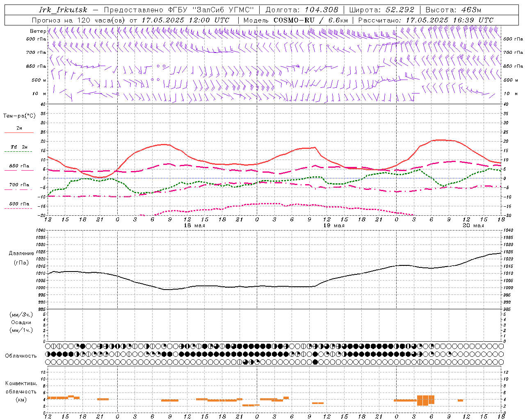This screenshot has height=420, width=525.
Task: Click the Долгота: 104.308 value
Action: pos(302,10)
